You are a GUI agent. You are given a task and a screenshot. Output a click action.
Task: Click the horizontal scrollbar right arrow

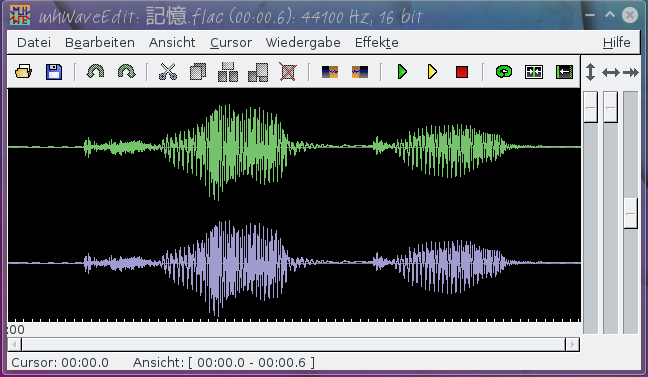coord(572,344)
